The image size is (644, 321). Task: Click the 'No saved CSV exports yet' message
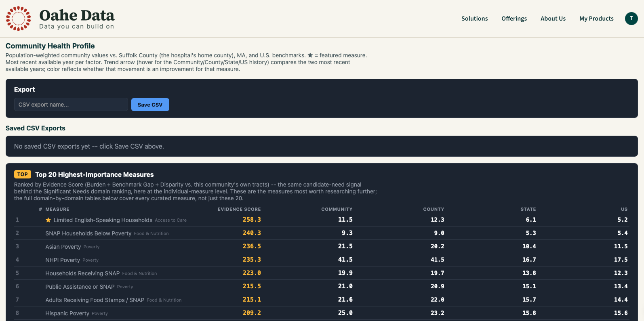point(89,146)
